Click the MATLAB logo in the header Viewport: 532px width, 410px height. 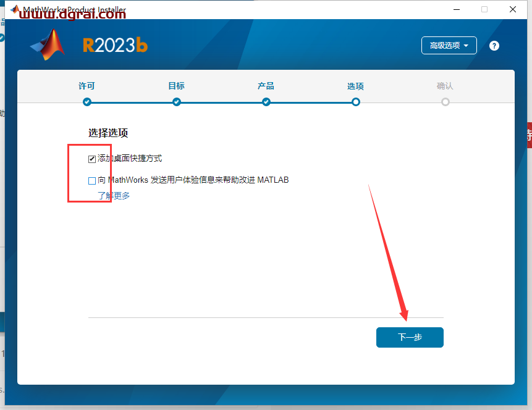pyautogui.click(x=48, y=44)
